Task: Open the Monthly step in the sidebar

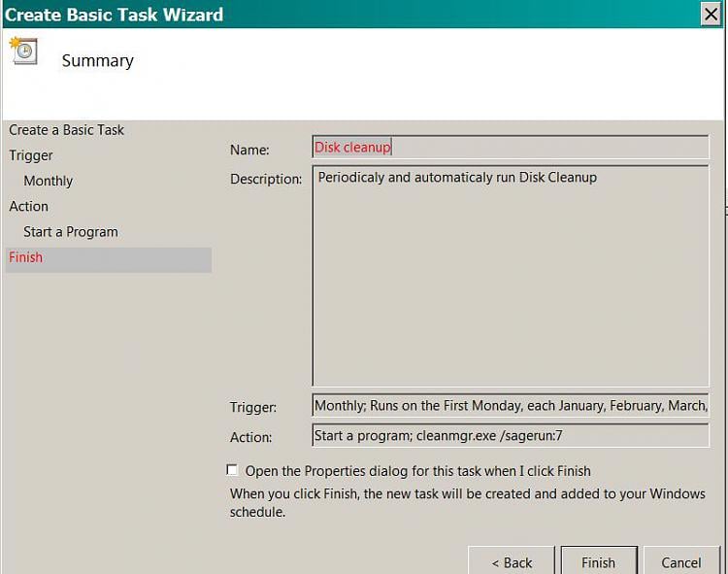Action: (x=49, y=181)
